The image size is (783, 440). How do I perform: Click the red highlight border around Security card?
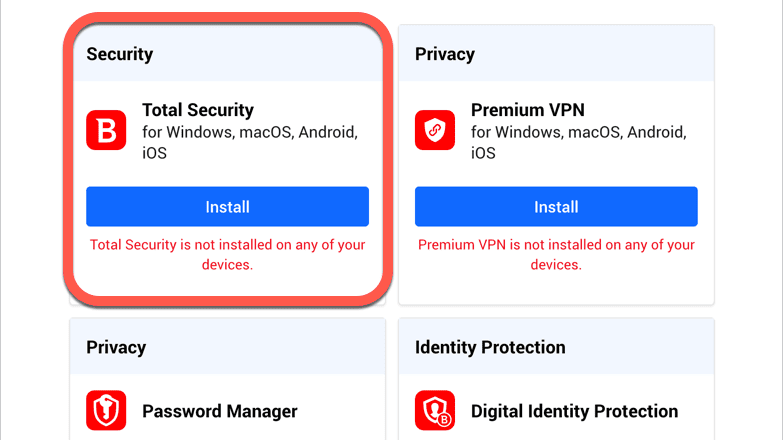228,18
